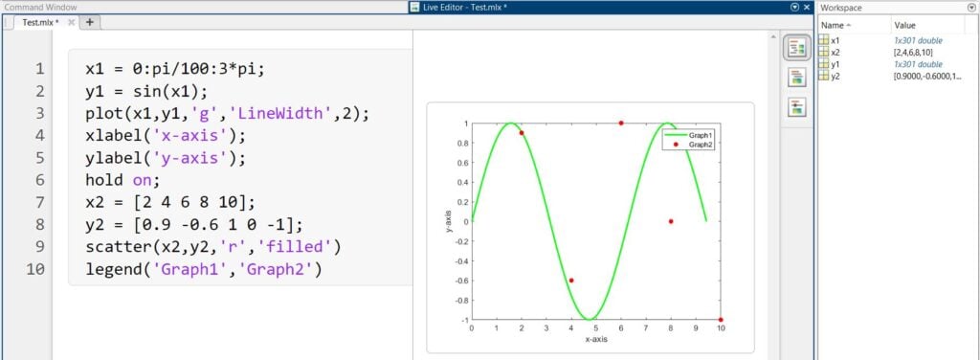980x360 pixels.
Task: Open the Live Editor panel actions dropdown
Action: pos(795,8)
